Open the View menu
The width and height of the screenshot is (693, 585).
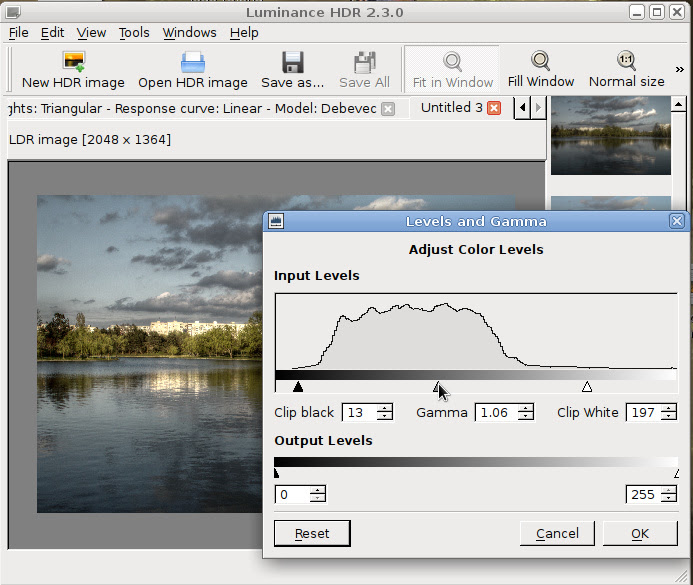click(91, 33)
